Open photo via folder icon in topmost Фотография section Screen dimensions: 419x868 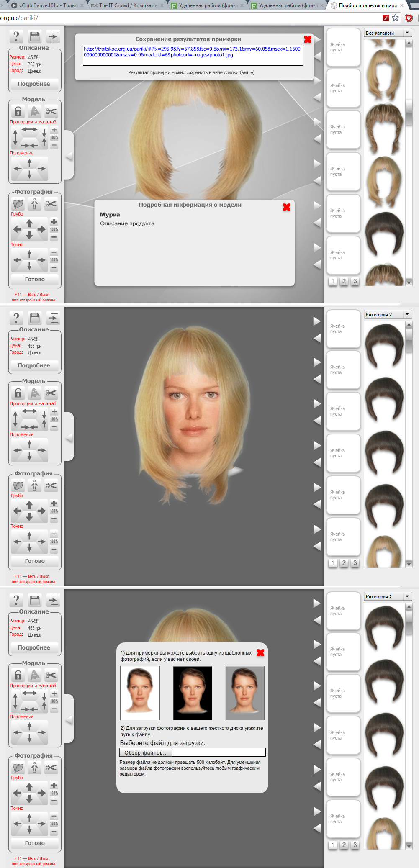coord(18,204)
